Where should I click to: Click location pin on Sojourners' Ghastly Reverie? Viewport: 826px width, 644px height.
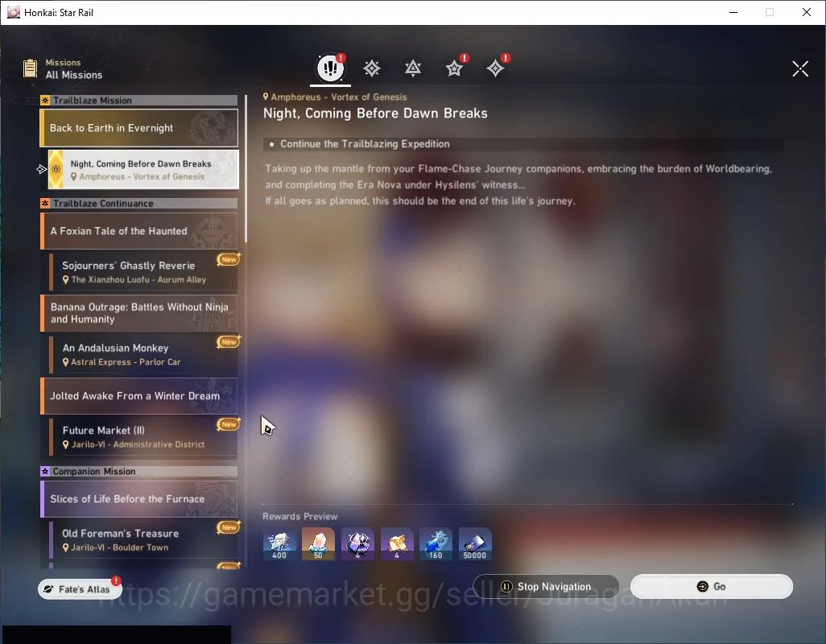(66, 279)
